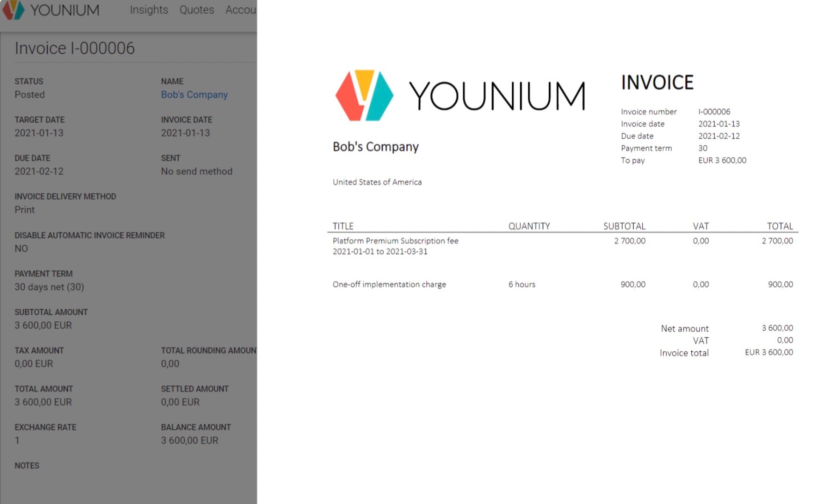Click the One-off implementation charge row
839x504 pixels.
pos(389,284)
